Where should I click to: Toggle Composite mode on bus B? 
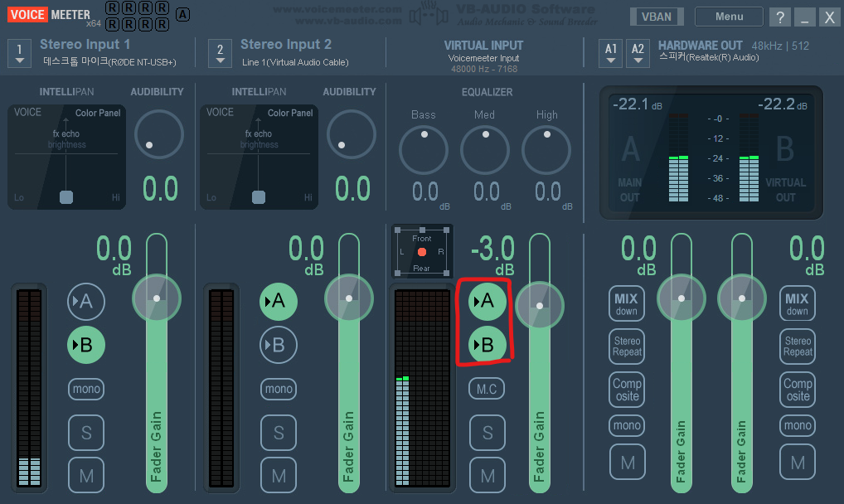pos(798,390)
